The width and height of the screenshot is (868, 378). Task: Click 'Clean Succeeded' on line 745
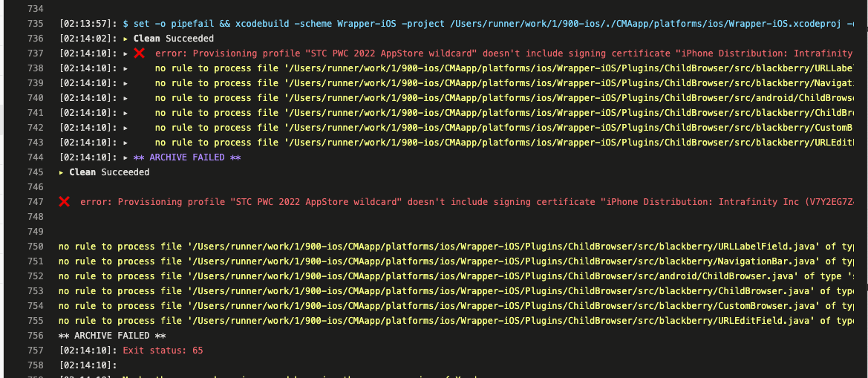pos(109,173)
